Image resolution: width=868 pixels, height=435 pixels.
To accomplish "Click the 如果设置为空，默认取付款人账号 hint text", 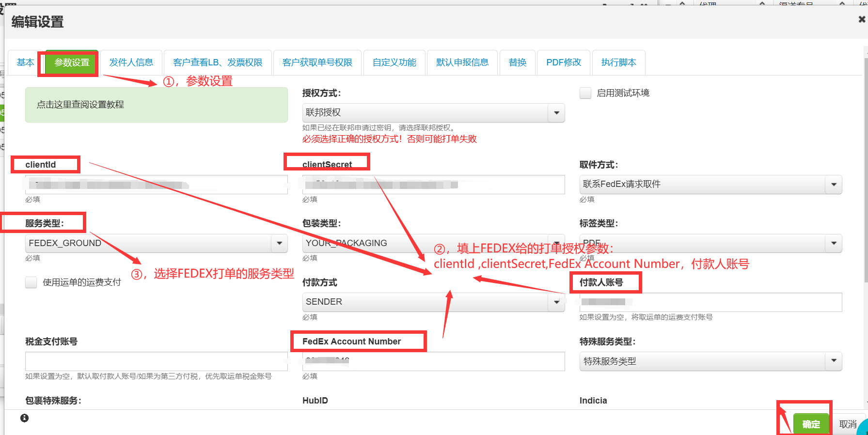I will coord(148,376).
